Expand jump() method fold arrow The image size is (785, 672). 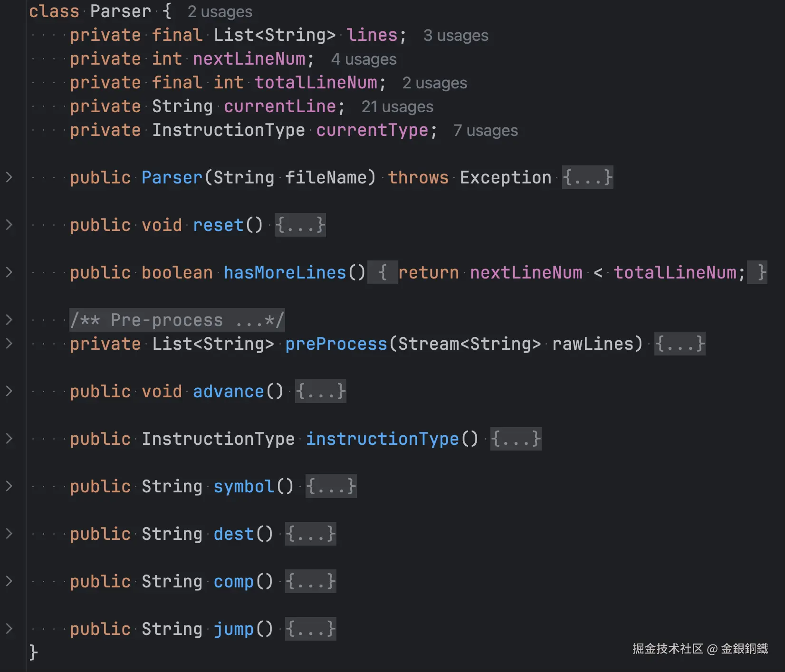click(x=9, y=629)
